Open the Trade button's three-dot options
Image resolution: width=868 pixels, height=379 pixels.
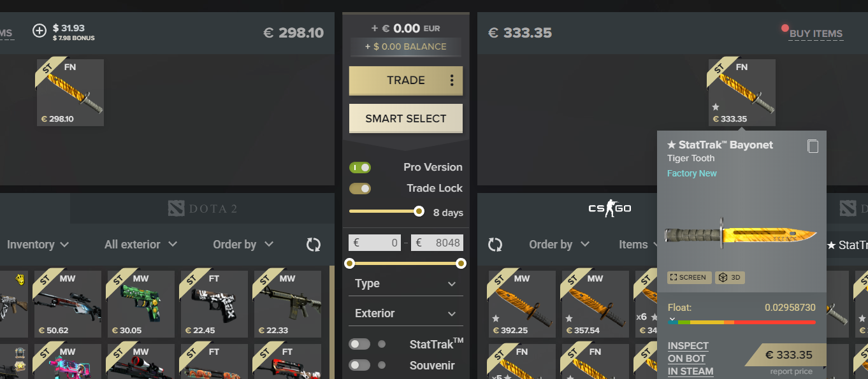[x=452, y=80]
